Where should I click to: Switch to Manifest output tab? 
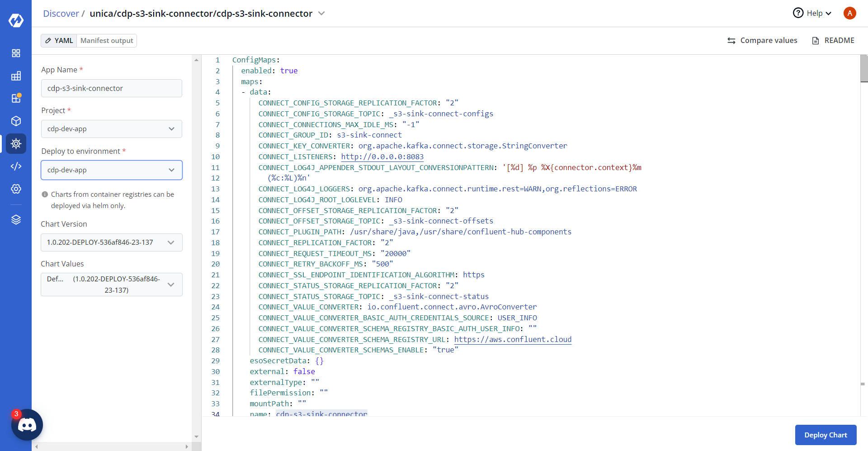(x=107, y=41)
